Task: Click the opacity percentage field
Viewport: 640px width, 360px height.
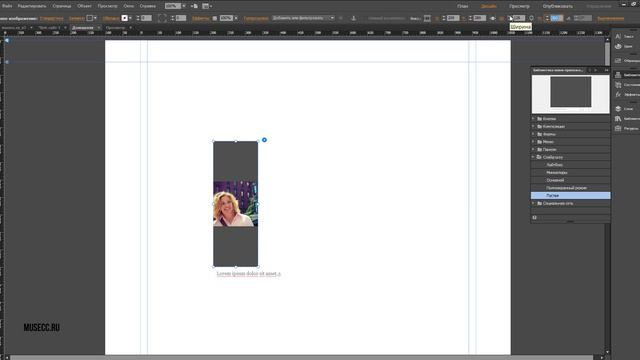Action: [x=226, y=18]
